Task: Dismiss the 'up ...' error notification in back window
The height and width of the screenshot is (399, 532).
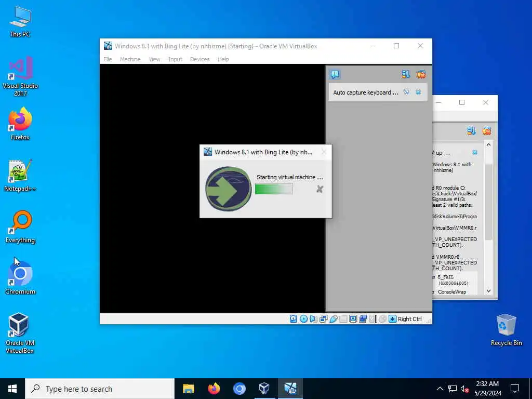Action: pos(475,152)
